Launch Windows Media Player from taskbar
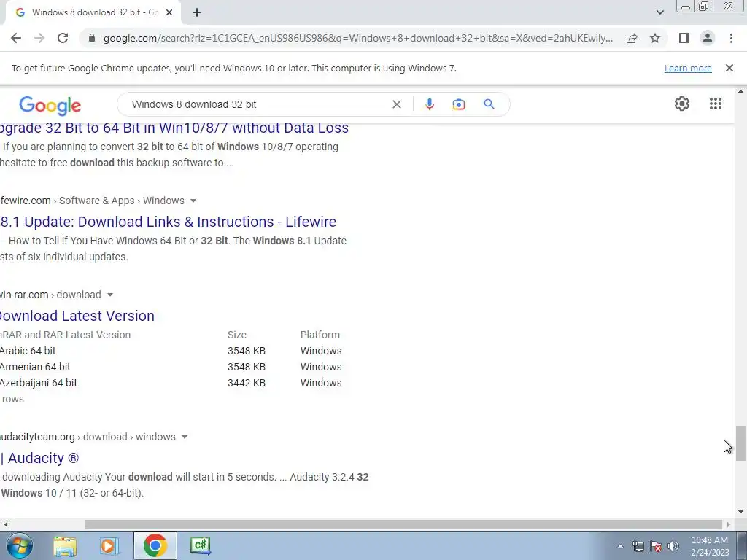 (x=109, y=545)
